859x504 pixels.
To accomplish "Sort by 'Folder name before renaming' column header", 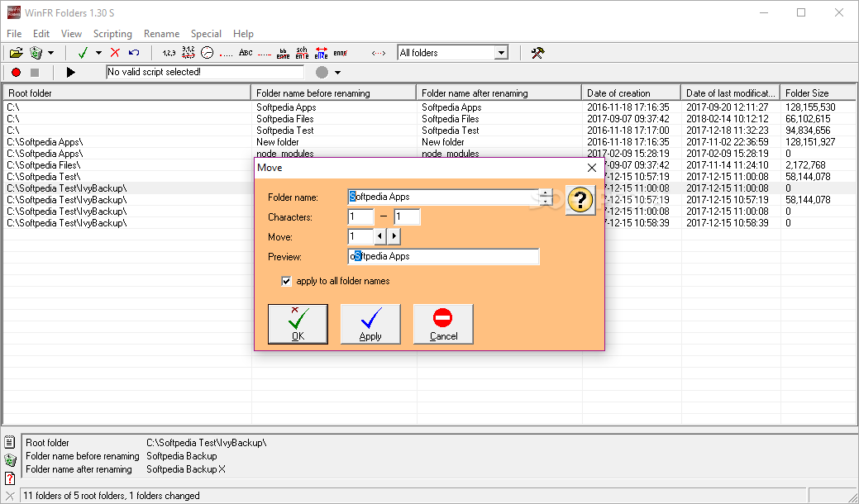I will (334, 93).
